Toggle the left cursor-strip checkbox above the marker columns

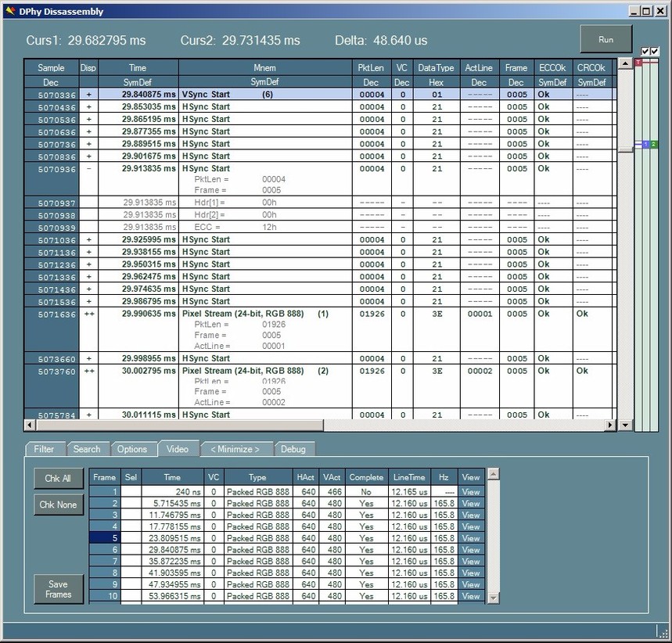pos(645,52)
